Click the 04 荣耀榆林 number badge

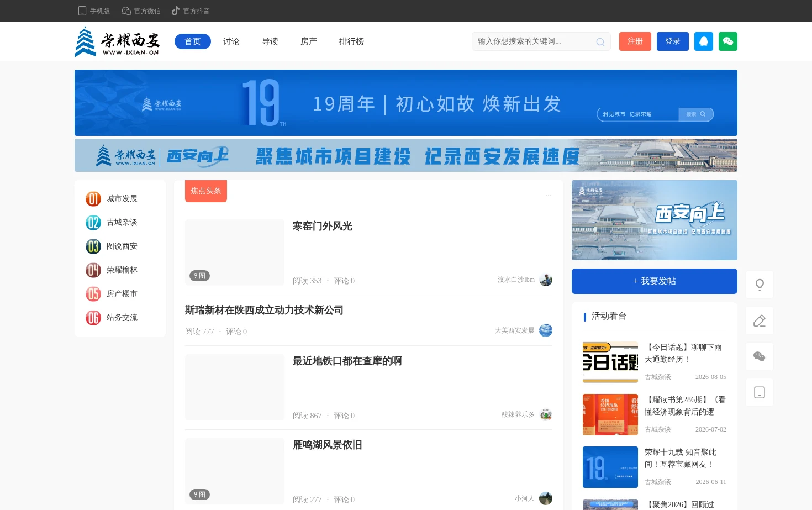click(93, 270)
